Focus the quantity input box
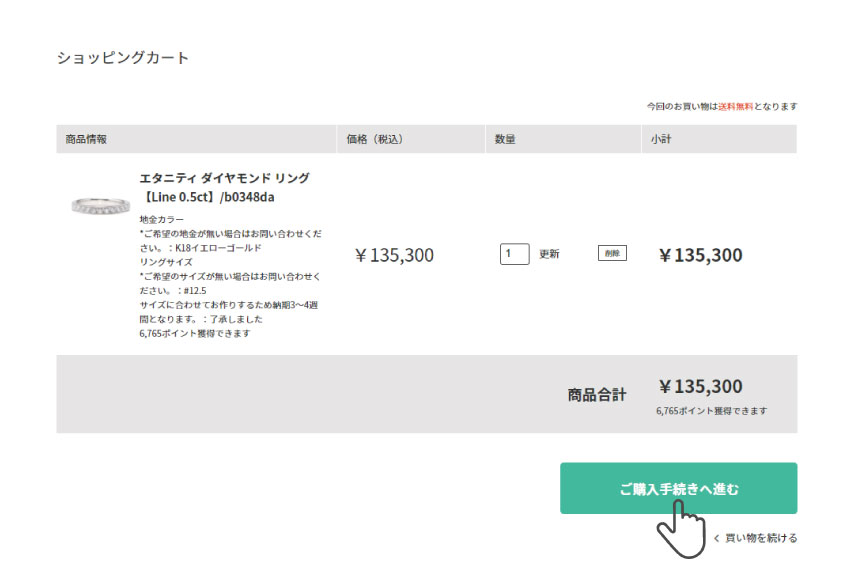 coord(514,254)
